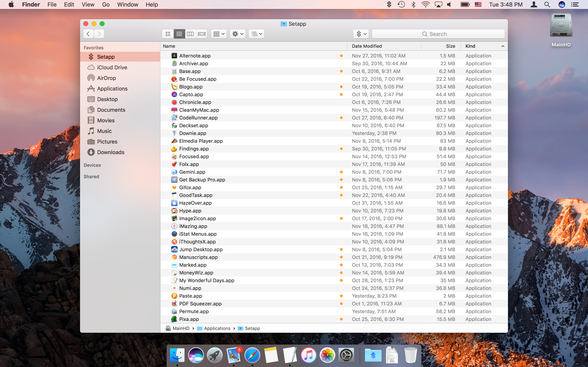Click the Time Machine menu bar icon
588x367 pixels.
click(401, 5)
